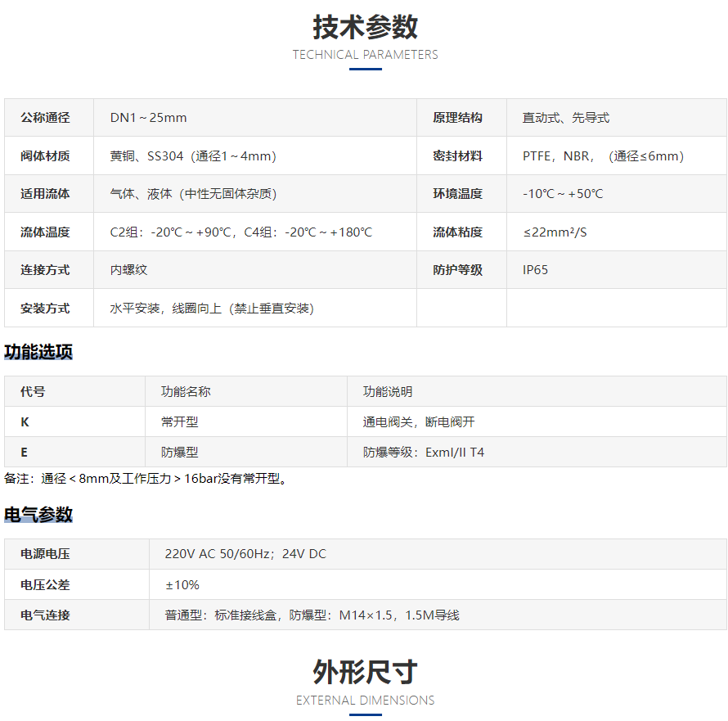Select the 环境温度 value -10℃～+50℃
The width and height of the screenshot is (728, 721).
tap(563, 194)
